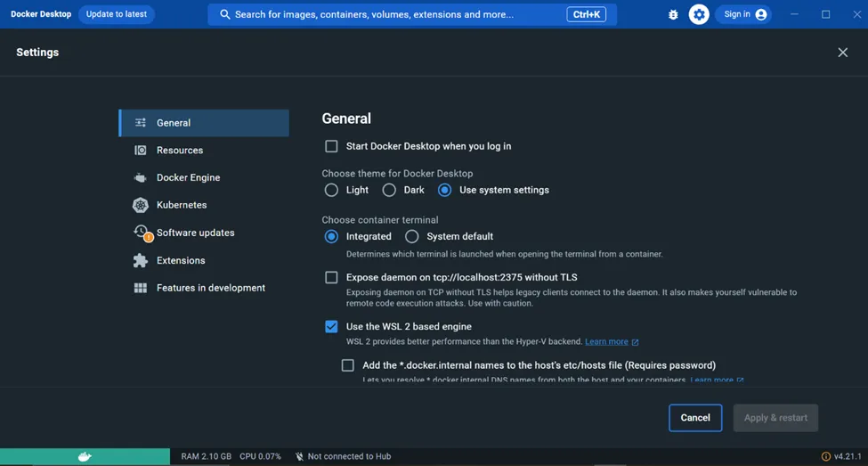Click the Extensions puzzle piece icon

point(141,260)
